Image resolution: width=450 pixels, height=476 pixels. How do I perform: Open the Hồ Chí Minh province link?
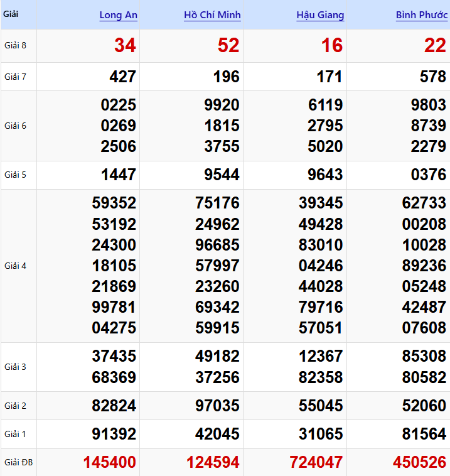(212, 15)
